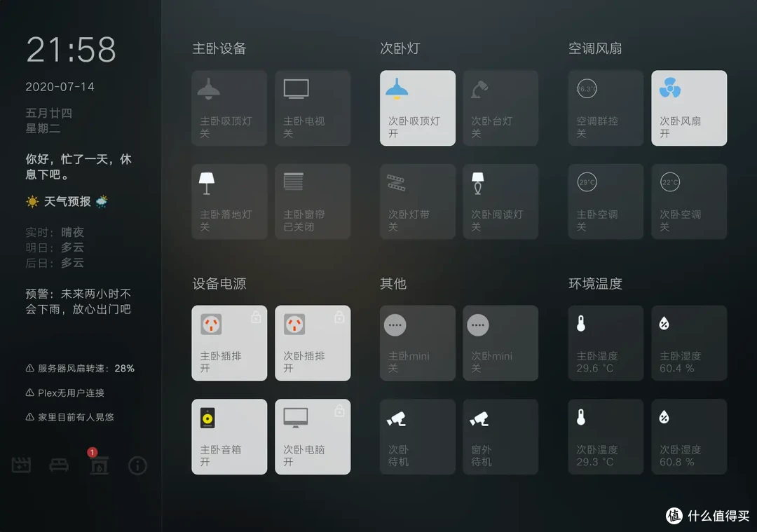Toggle the 次卧灯带 light strip tile
Viewport: 757px width, 532px height.
[418, 201]
